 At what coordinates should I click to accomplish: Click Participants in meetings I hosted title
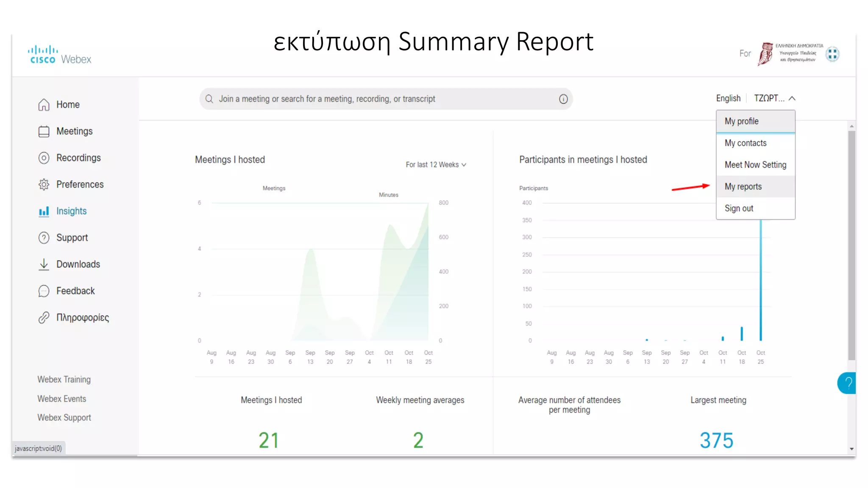point(583,160)
